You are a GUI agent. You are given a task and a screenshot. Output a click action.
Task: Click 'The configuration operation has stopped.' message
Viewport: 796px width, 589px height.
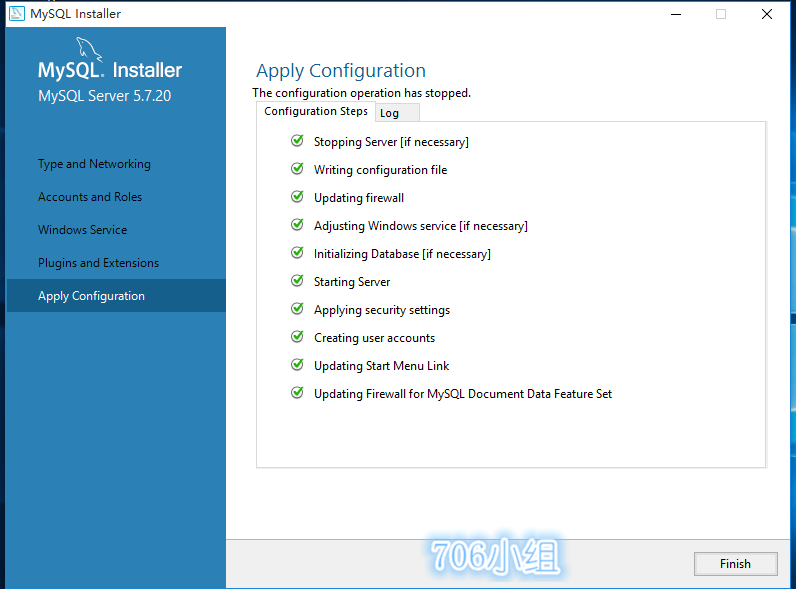click(x=361, y=93)
